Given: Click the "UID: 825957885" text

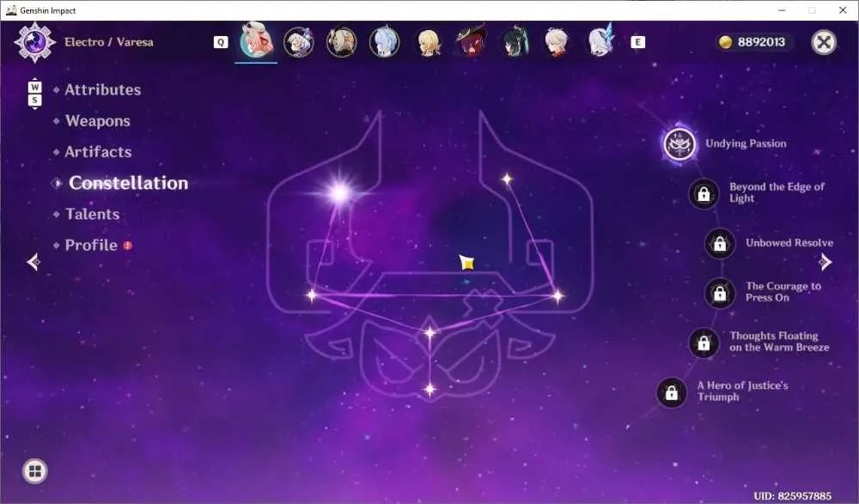Looking at the screenshot, I should point(792,496).
